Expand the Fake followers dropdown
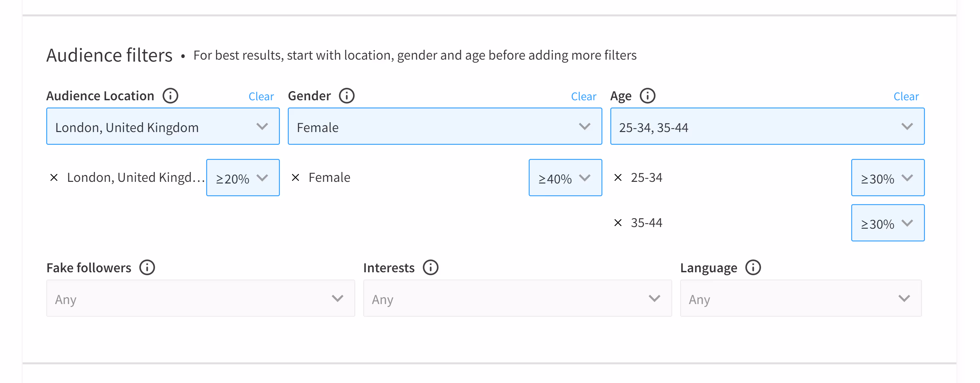The width and height of the screenshot is (980, 383). 201,298
